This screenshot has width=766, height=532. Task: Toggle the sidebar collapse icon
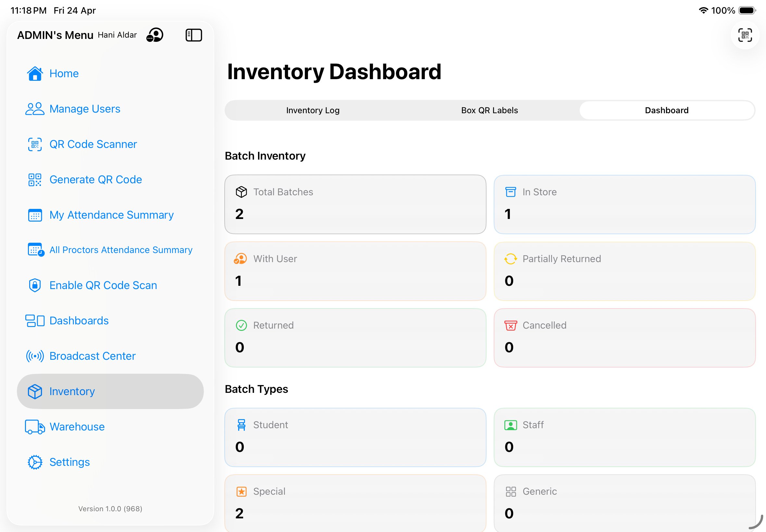194,35
